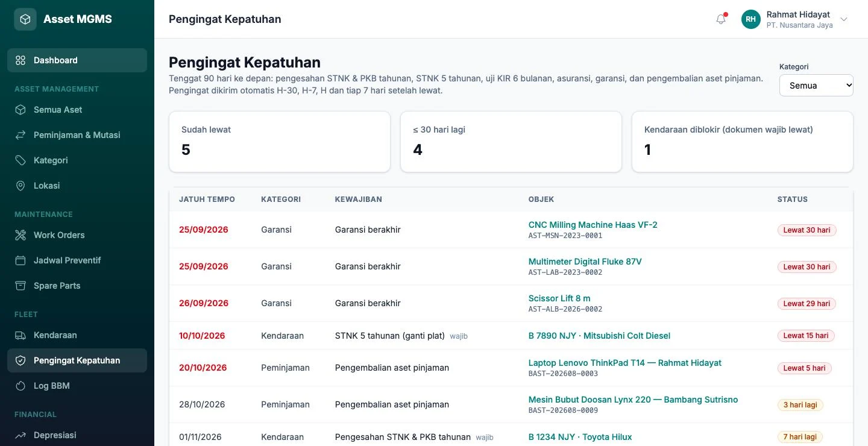Open Log BBM menu item

coord(77,386)
